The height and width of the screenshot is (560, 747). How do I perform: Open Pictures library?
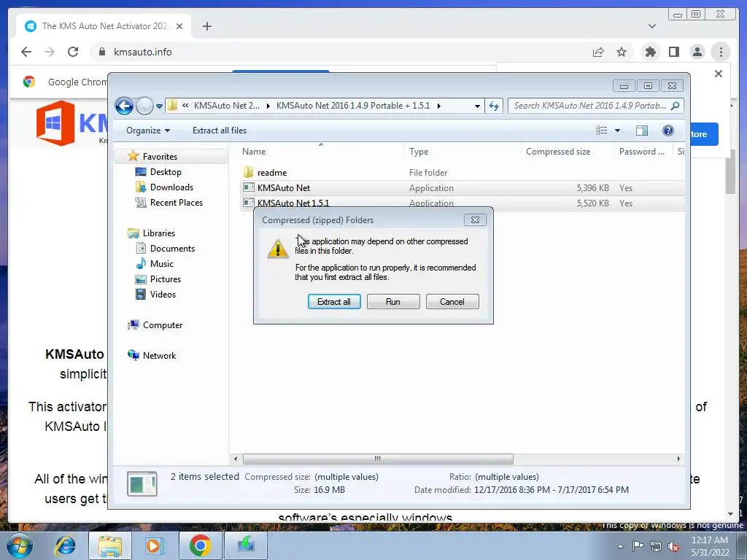(x=166, y=279)
